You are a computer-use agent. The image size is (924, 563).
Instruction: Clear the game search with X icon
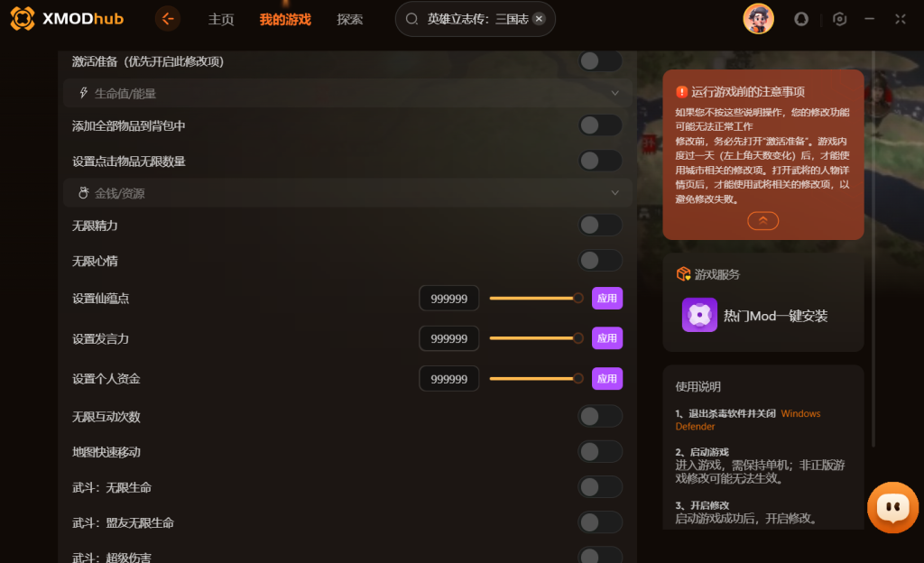[539, 19]
